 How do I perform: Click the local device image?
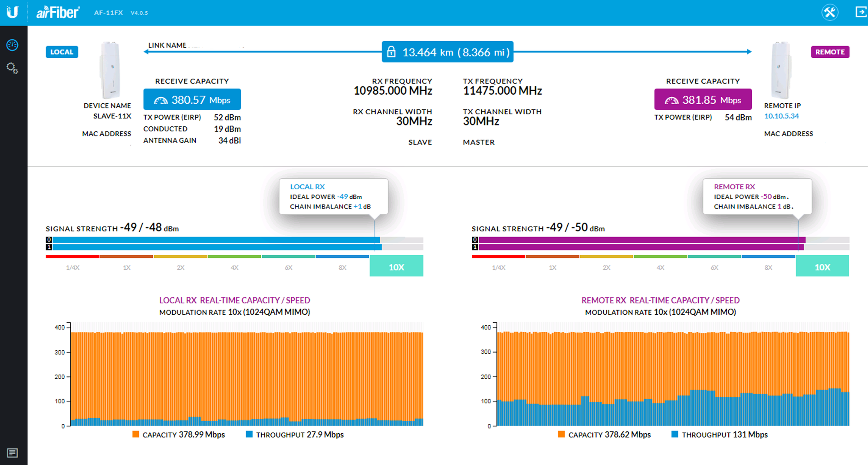[x=110, y=70]
